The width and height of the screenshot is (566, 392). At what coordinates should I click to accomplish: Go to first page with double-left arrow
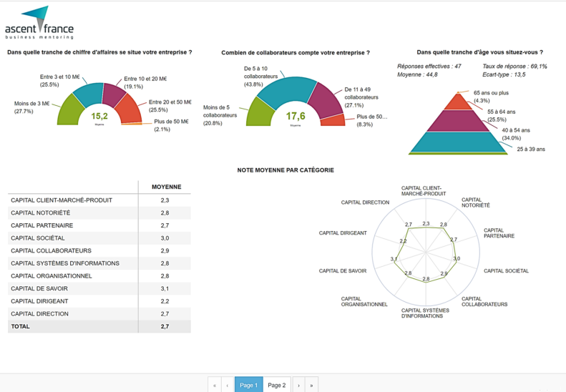coord(215,385)
